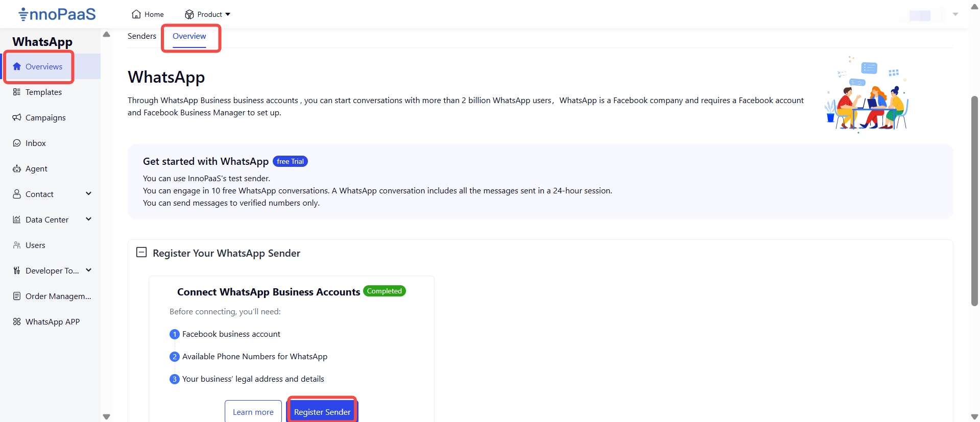980x422 pixels.
Task: Click the page scrollbar thumb
Action: [x=974, y=201]
